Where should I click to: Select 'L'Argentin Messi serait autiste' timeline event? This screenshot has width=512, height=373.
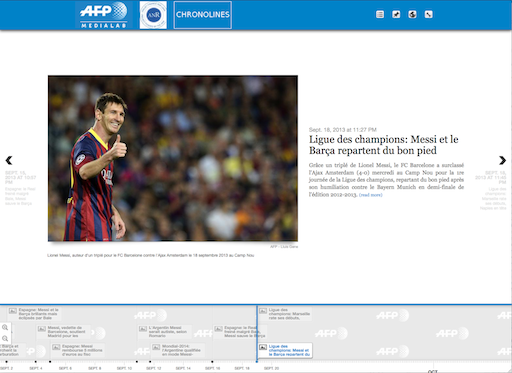(x=165, y=332)
